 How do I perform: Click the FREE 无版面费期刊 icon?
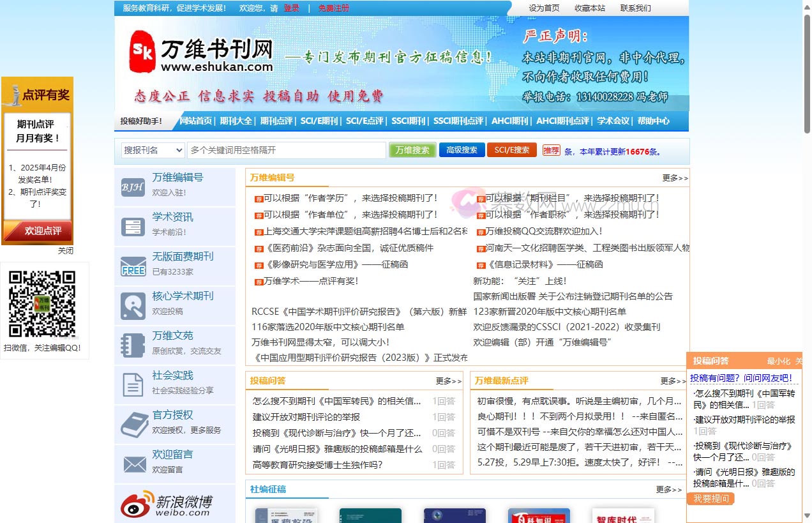click(132, 264)
